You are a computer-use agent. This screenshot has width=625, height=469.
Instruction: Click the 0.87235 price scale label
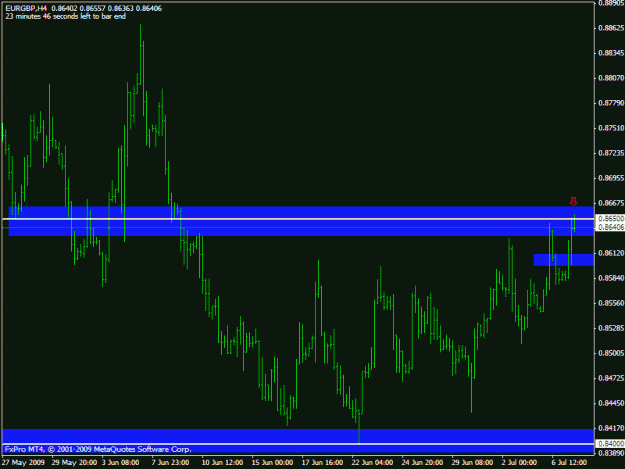611,153
